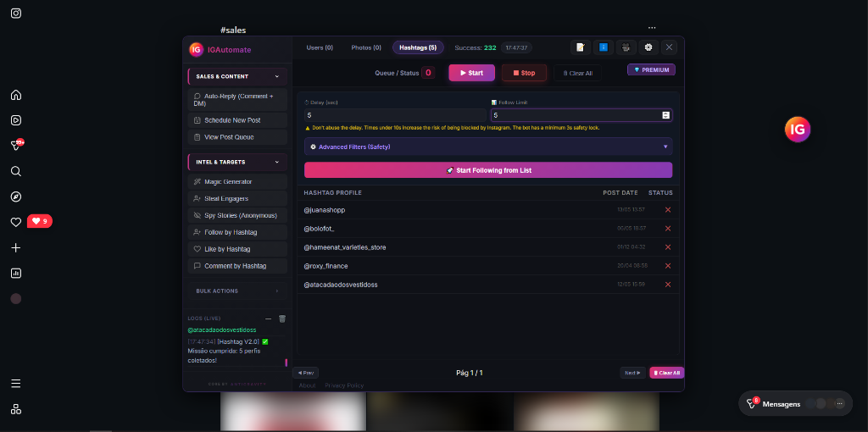Switch to Users (0) tab
The height and width of the screenshot is (432, 868).
click(320, 47)
